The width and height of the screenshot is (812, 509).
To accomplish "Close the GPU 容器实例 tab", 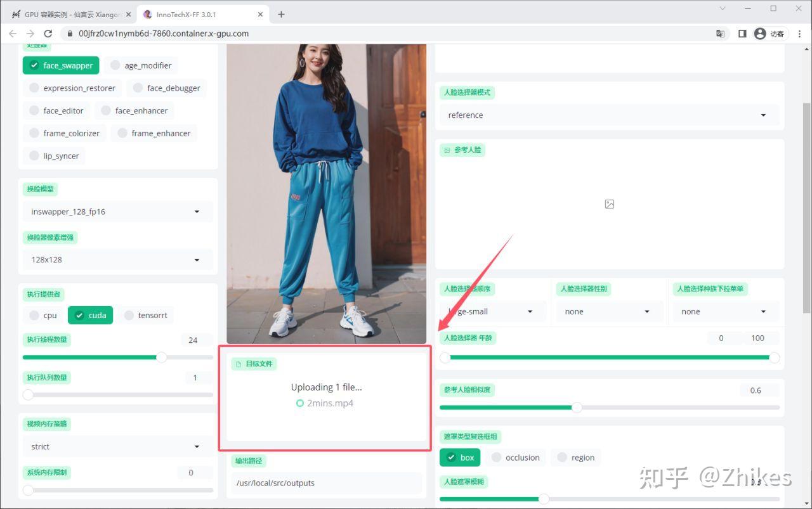I will tap(128, 15).
